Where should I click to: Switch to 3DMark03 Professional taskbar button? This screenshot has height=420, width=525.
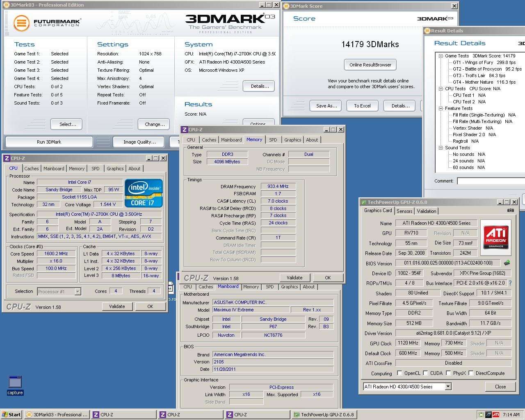[57, 415]
